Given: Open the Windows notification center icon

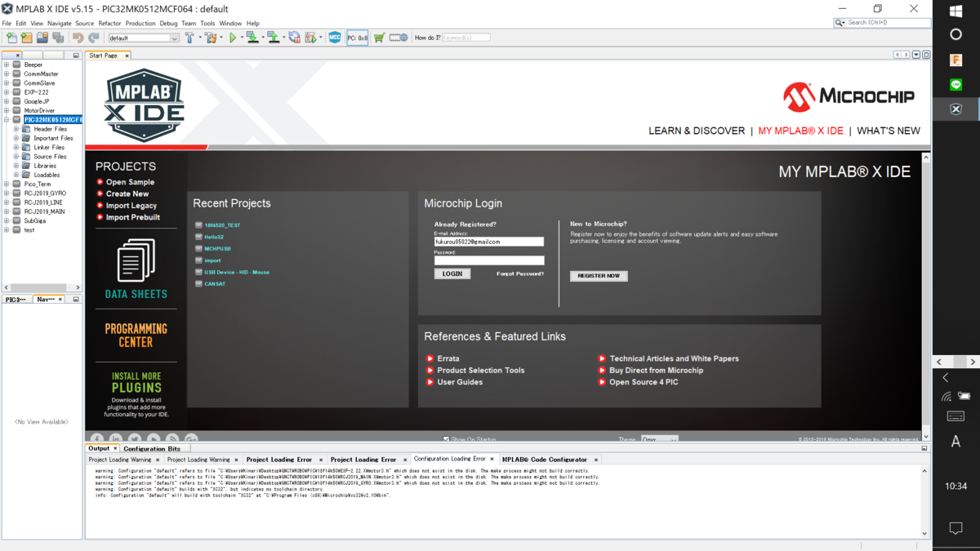Looking at the screenshot, I should click(956, 529).
